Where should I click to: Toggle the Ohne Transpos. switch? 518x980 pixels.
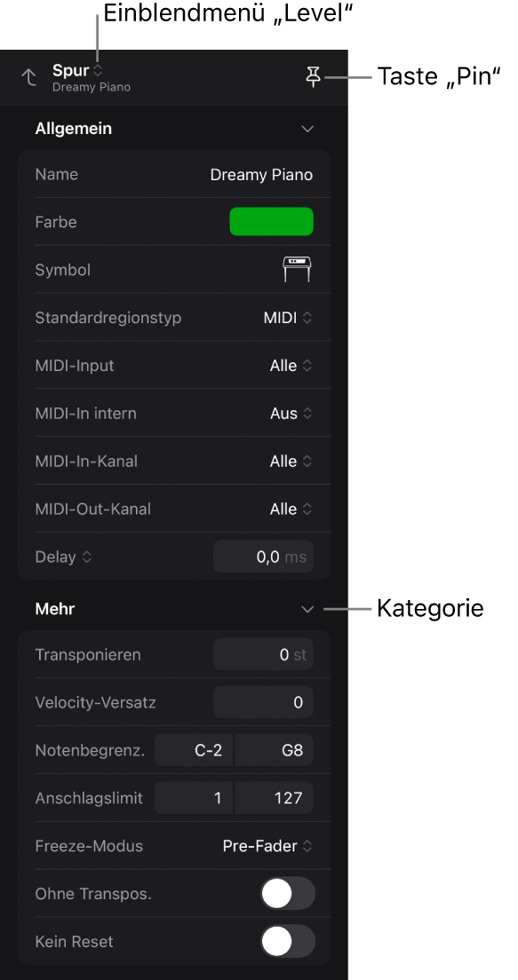288,894
